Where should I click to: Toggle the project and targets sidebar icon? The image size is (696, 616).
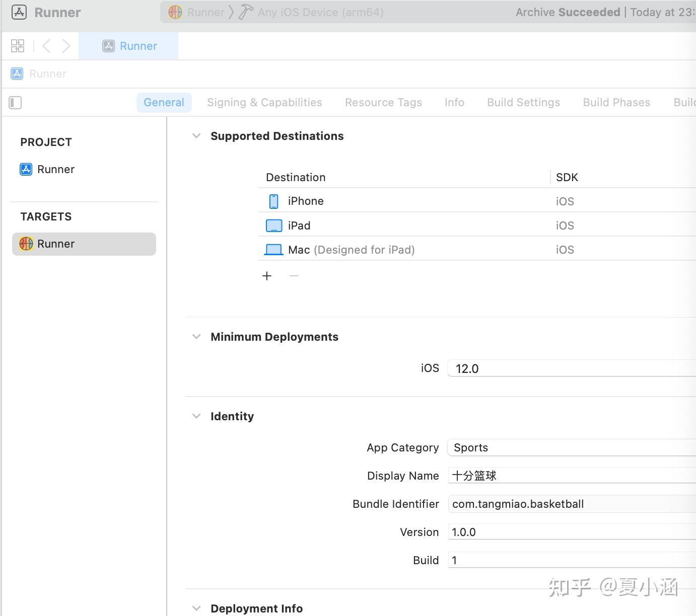(16, 103)
